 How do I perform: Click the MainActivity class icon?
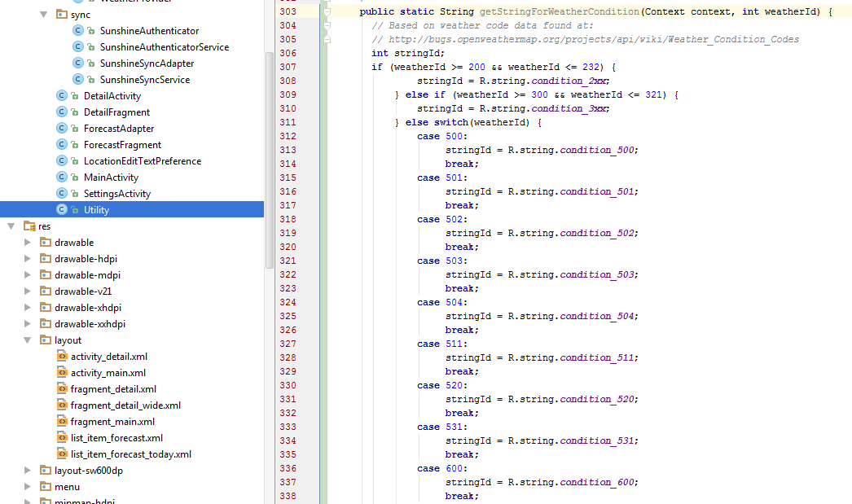click(61, 177)
